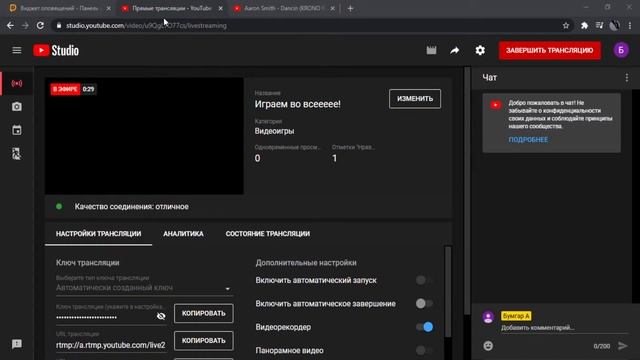Click the hidden stream key field

tap(105, 317)
